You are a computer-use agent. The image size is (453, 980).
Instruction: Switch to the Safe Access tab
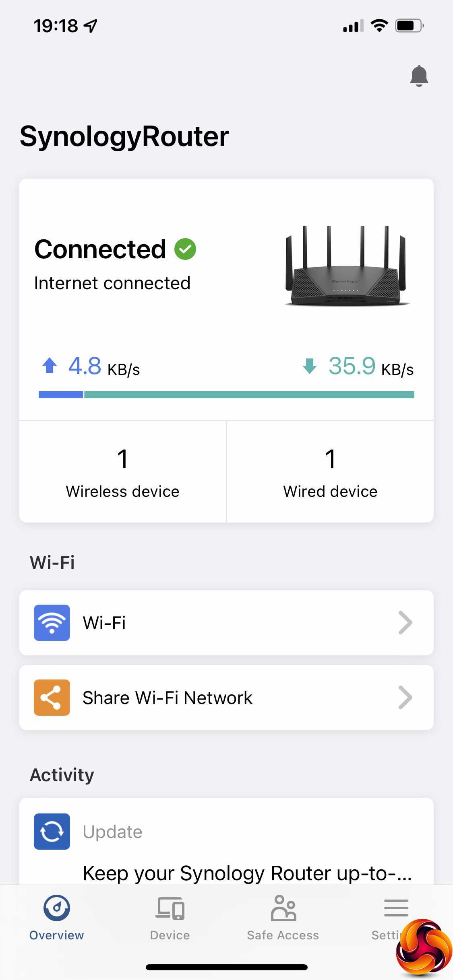[283, 935]
